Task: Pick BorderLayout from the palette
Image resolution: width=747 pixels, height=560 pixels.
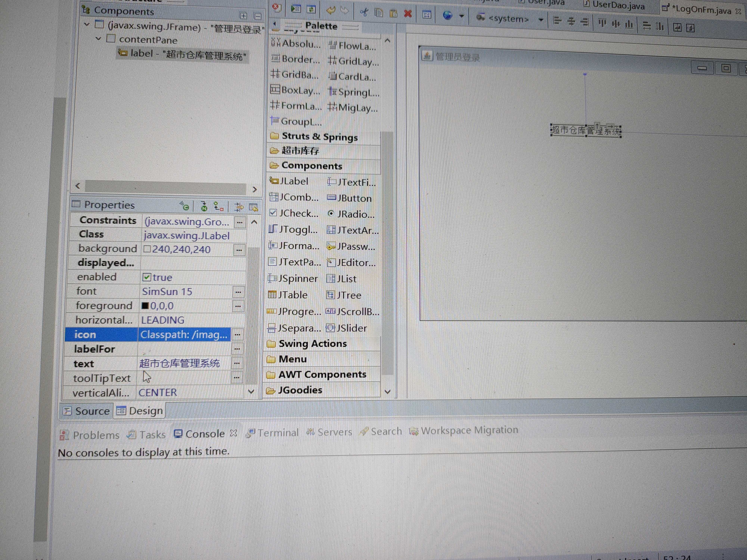Action: coord(295,59)
